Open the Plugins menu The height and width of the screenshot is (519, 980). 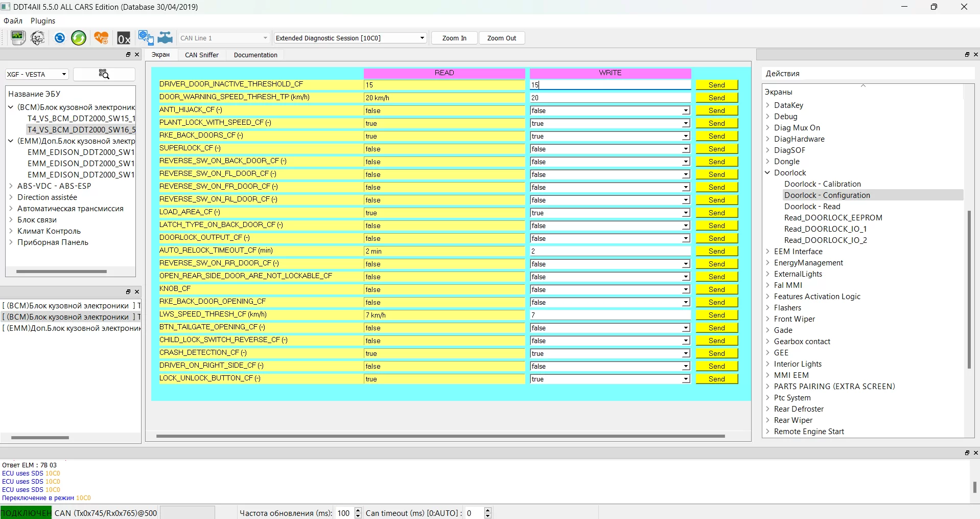(x=42, y=21)
